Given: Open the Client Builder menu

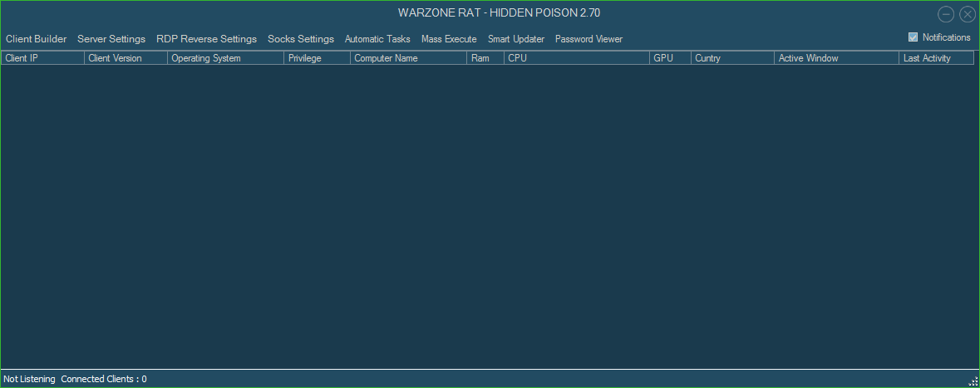Looking at the screenshot, I should pyautogui.click(x=36, y=39).
